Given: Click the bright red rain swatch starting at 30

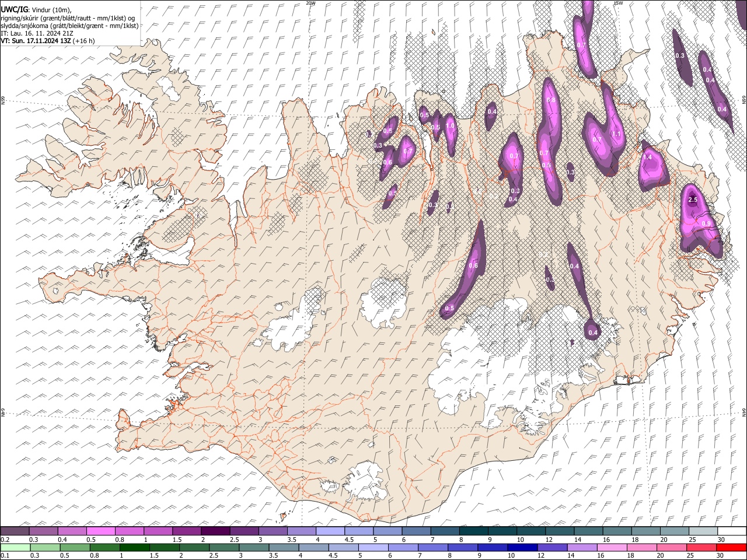Looking at the screenshot, I should (732, 547).
